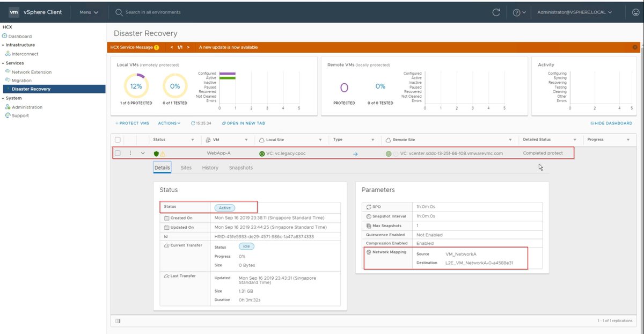
Task: Click the PROTECT VMS button
Action: pyautogui.click(x=133, y=123)
